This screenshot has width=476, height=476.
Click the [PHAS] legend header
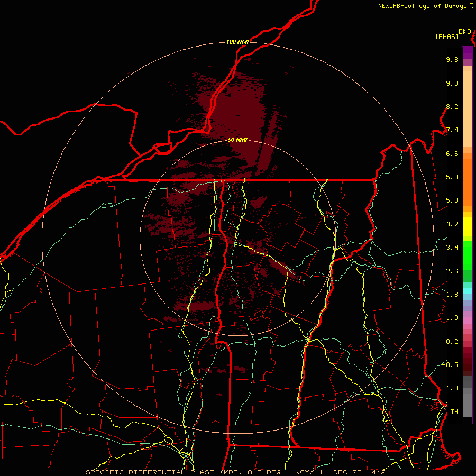pos(447,36)
